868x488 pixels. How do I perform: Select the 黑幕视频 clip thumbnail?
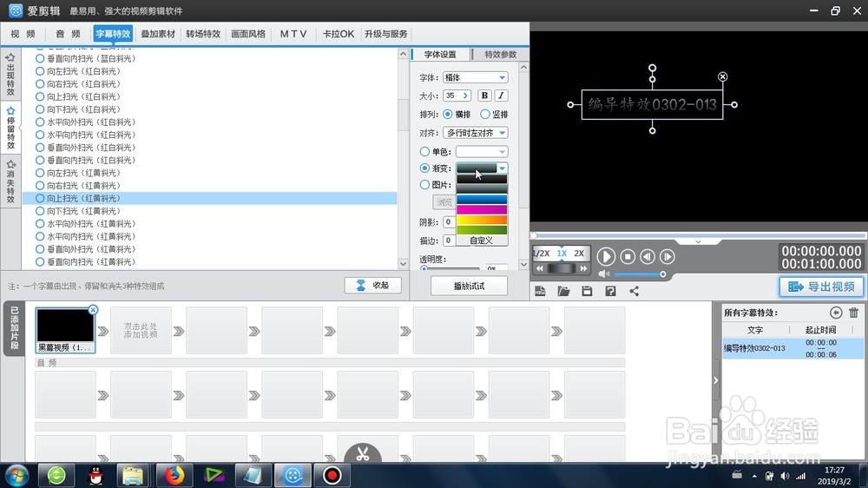pyautogui.click(x=65, y=330)
